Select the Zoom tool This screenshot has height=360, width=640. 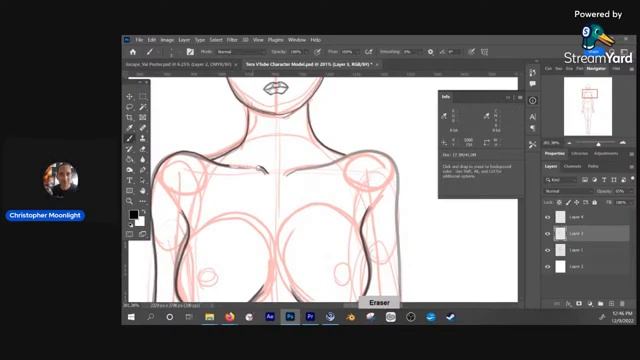129,201
